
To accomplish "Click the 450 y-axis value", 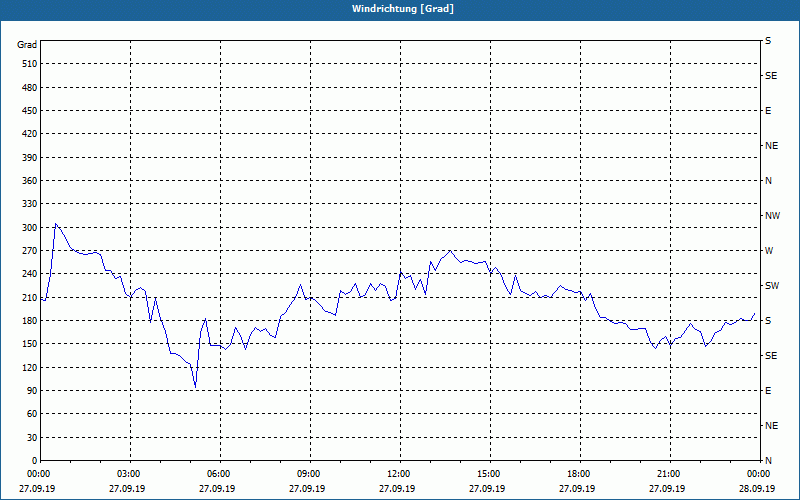I will click(30, 111).
